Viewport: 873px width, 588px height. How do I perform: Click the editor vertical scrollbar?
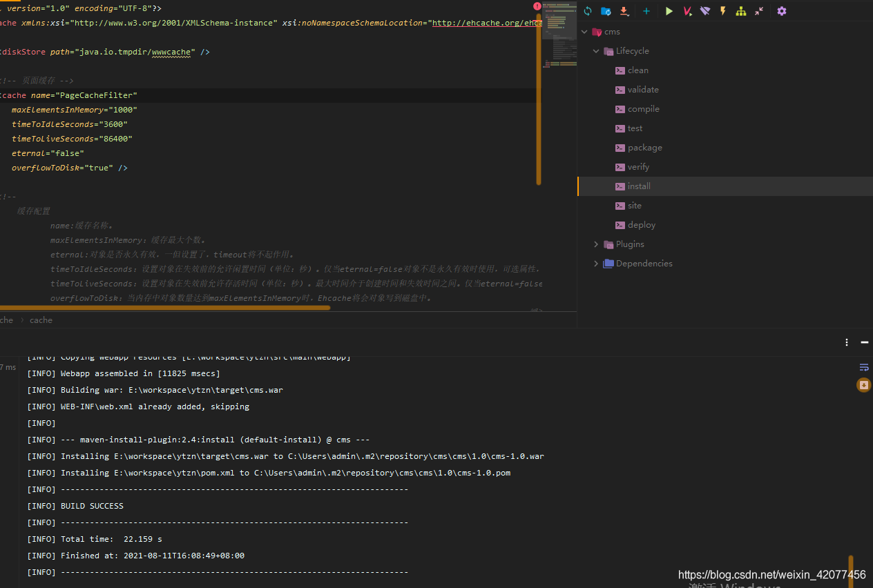click(539, 99)
